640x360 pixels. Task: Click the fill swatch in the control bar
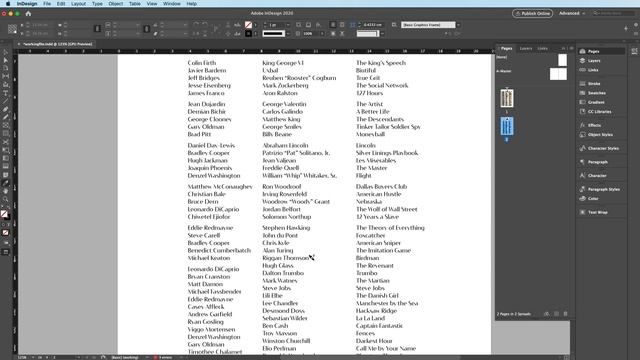[x=248, y=25]
